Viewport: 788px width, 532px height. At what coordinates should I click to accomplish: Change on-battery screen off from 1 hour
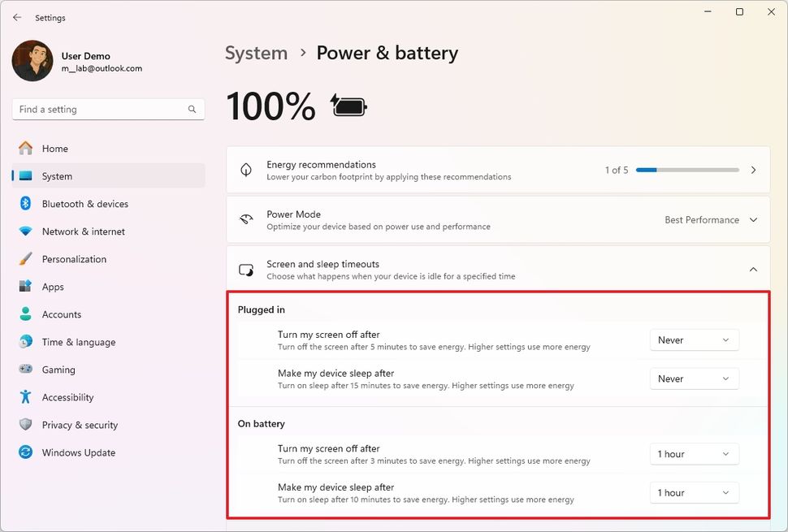694,454
